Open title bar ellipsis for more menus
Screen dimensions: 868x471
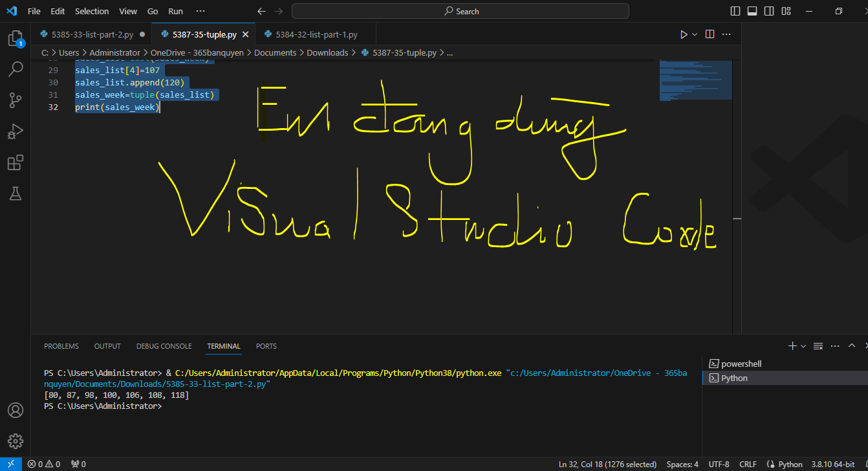pyautogui.click(x=201, y=11)
